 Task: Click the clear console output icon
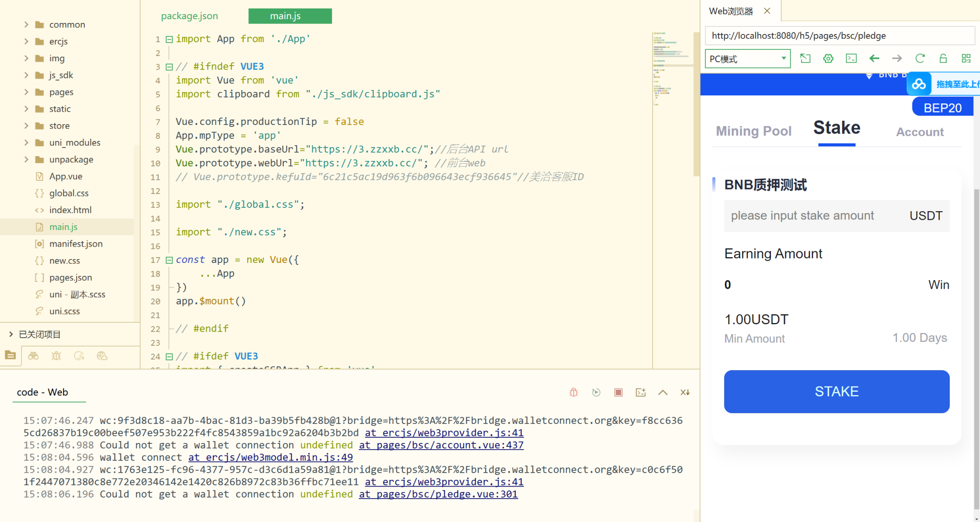685,392
